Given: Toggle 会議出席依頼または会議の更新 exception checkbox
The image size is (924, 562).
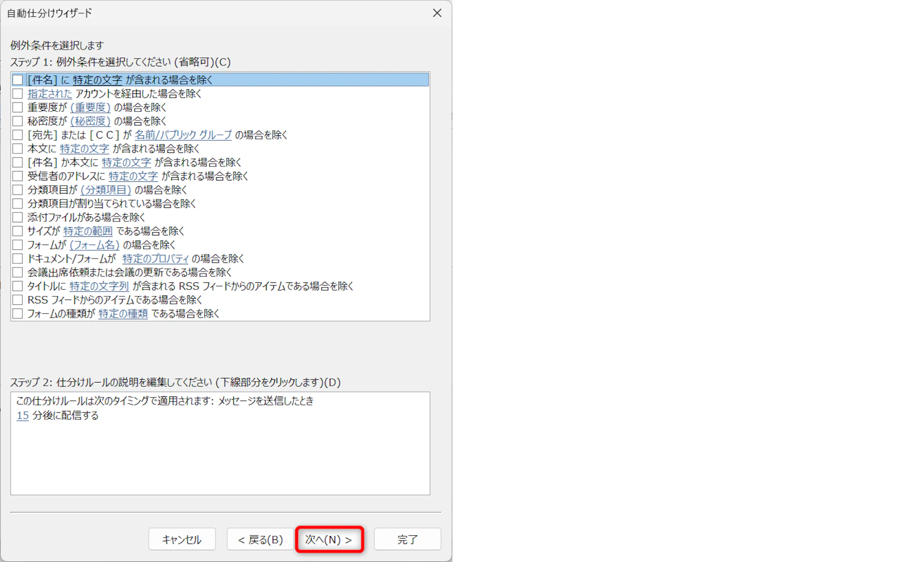Looking at the screenshot, I should coord(18,272).
